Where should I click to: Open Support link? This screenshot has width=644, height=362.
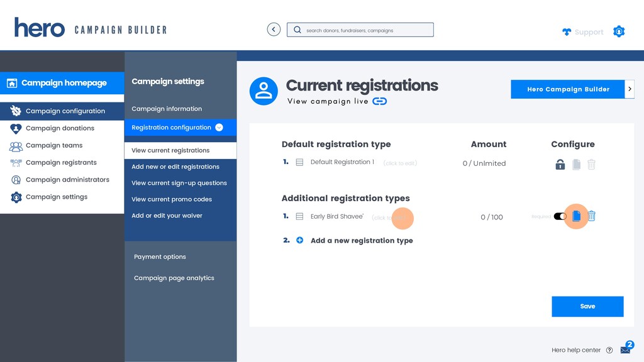click(589, 32)
